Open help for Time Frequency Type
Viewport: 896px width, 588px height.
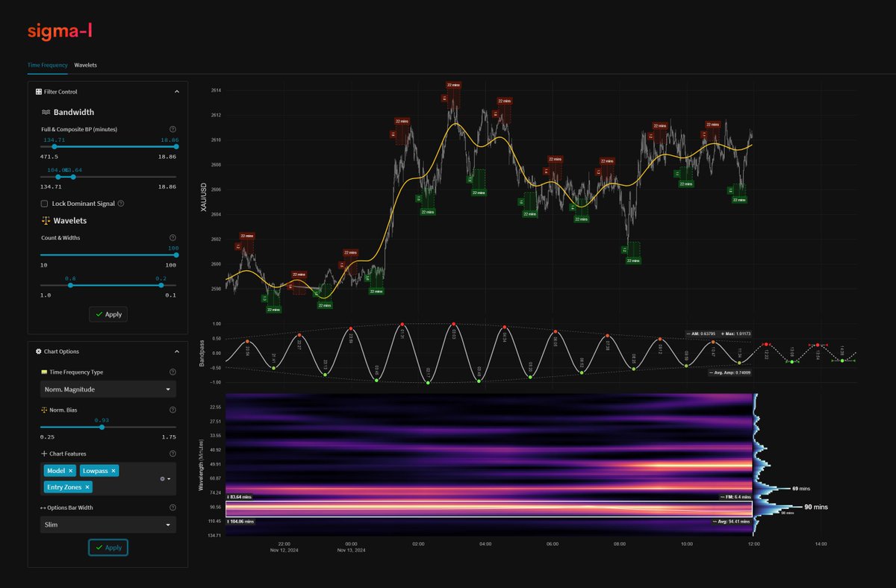172,372
